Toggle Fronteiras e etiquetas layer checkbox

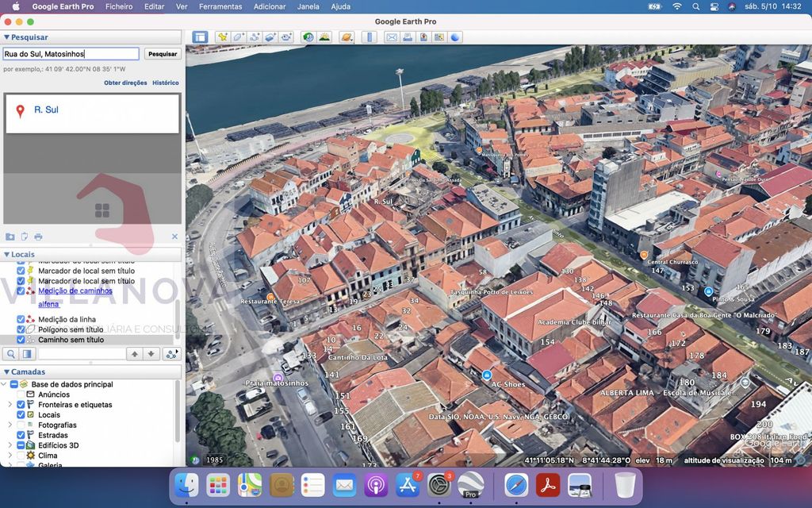[21, 404]
